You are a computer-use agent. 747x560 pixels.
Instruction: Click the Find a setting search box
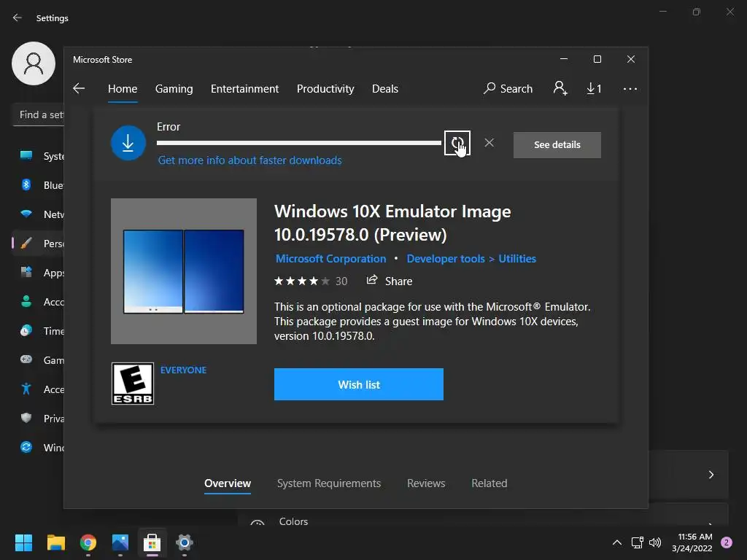click(38, 114)
